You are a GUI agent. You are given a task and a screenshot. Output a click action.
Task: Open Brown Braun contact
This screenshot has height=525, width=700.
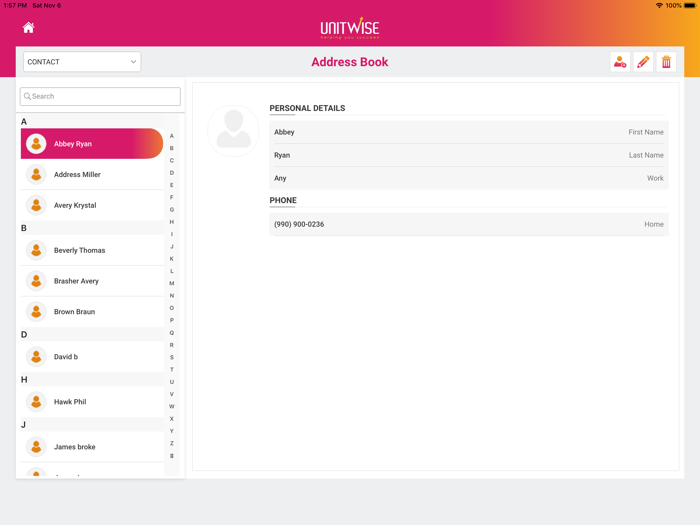tap(92, 312)
